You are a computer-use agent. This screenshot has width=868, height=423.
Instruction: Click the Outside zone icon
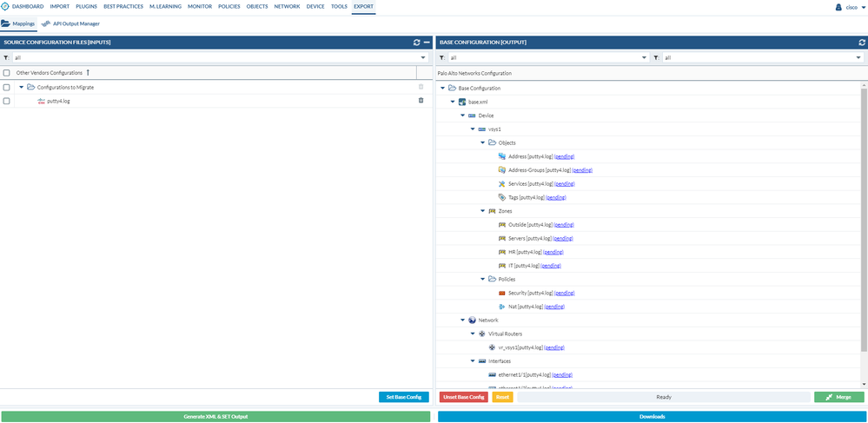pyautogui.click(x=501, y=224)
